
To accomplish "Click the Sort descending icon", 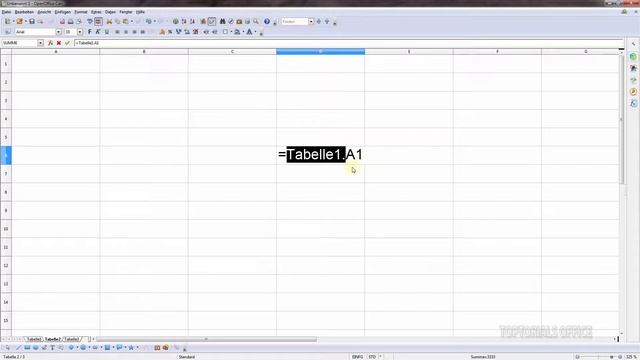I will [192, 22].
